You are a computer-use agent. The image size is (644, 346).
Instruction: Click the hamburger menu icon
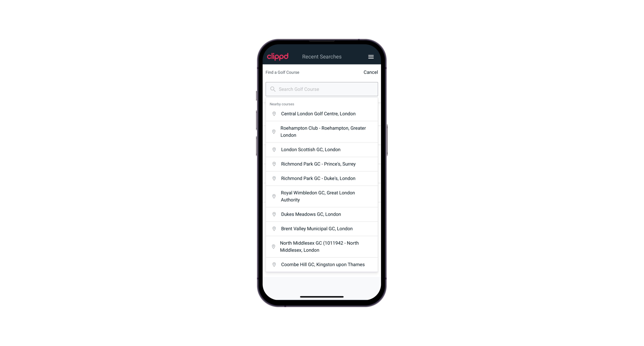(371, 57)
